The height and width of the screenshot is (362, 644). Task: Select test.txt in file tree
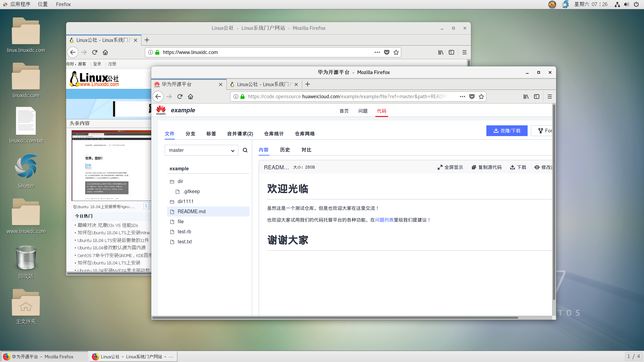pyautogui.click(x=184, y=242)
